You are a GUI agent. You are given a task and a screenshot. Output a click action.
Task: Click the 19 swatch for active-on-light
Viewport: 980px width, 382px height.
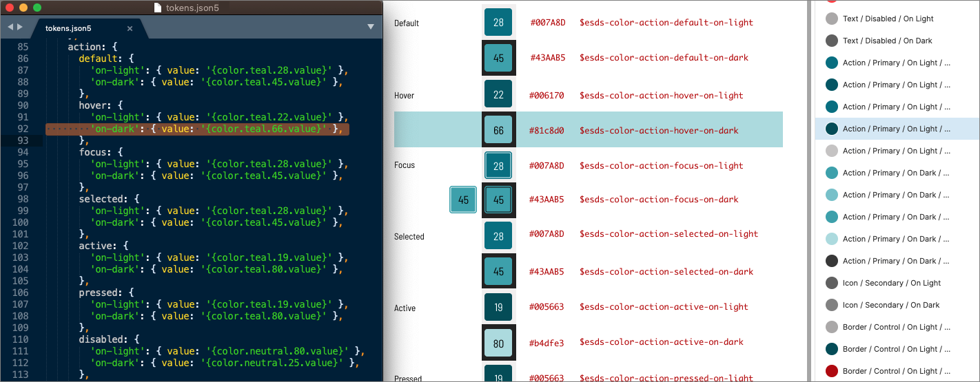pyautogui.click(x=498, y=307)
